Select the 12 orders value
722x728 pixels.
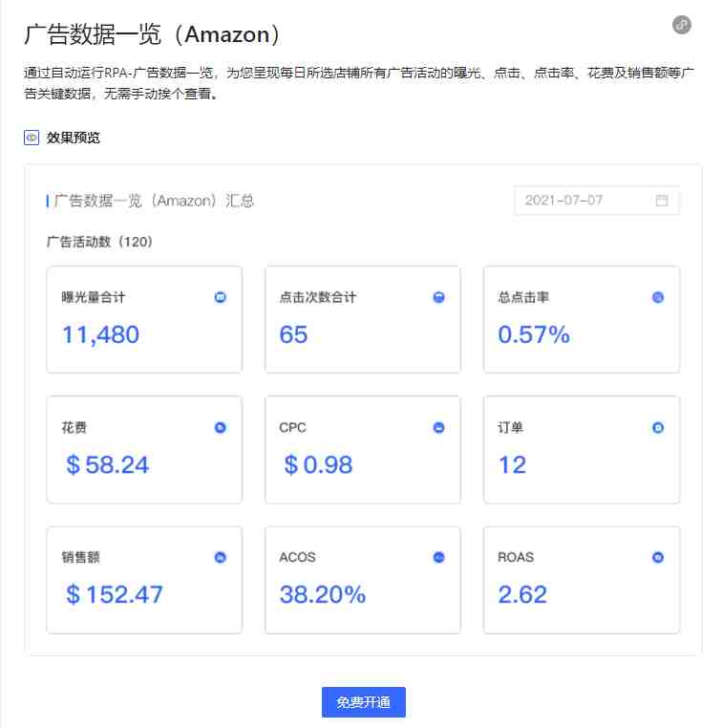[512, 464]
